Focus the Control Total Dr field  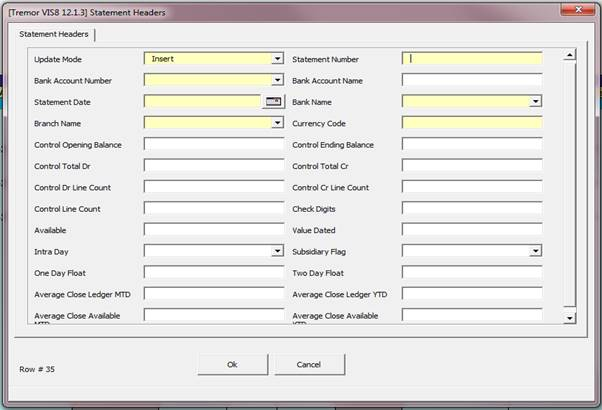coord(214,166)
